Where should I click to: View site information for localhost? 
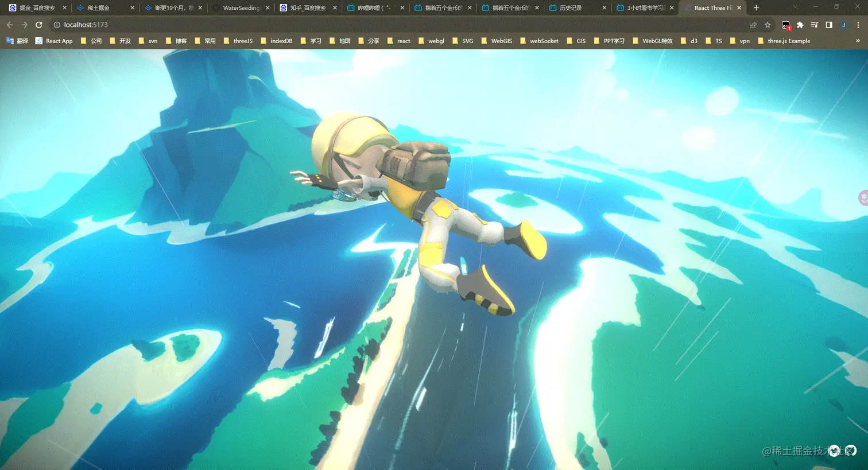click(57, 25)
